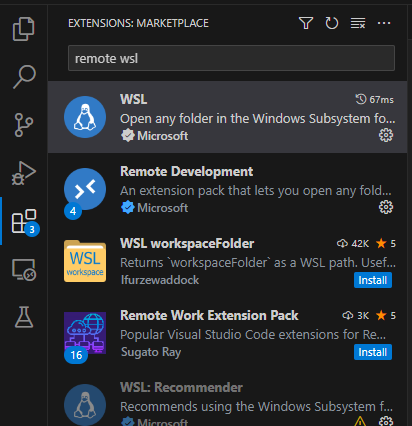Select the WSL workspaceFolder extension title

(x=187, y=244)
